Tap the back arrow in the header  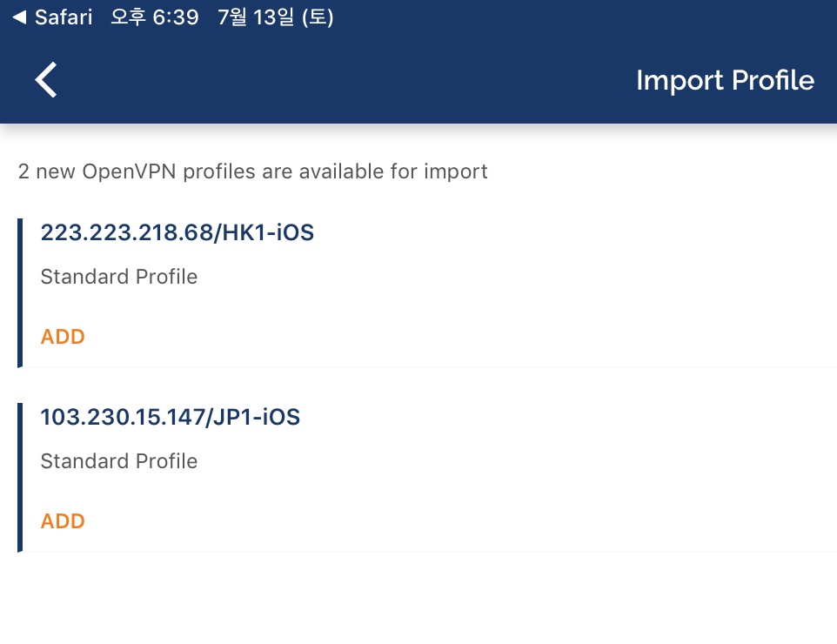tap(46, 80)
